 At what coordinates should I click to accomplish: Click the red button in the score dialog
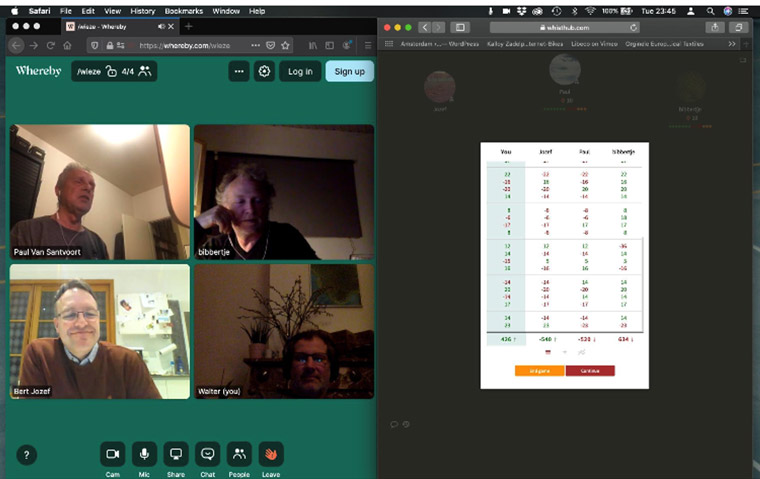(x=590, y=371)
